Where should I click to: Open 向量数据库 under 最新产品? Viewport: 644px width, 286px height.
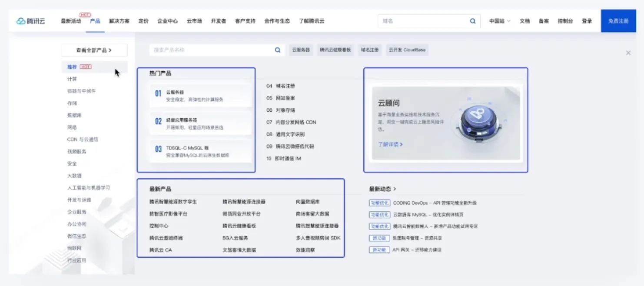308,202
